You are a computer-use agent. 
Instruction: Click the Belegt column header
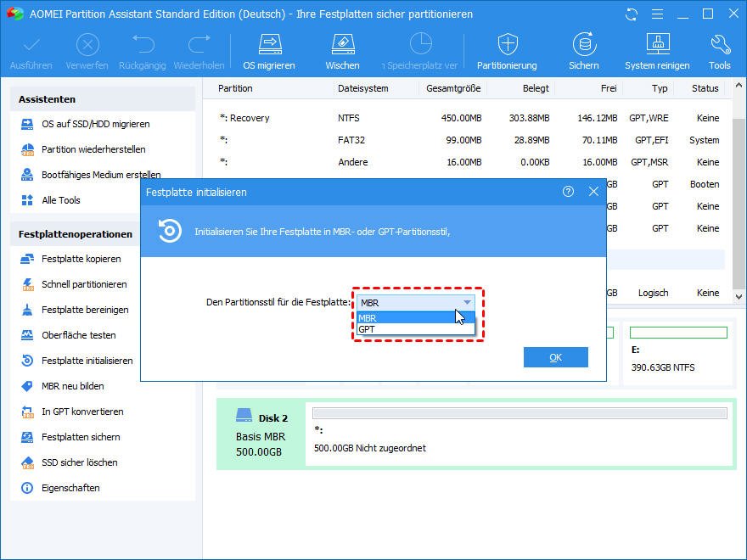[x=536, y=88]
